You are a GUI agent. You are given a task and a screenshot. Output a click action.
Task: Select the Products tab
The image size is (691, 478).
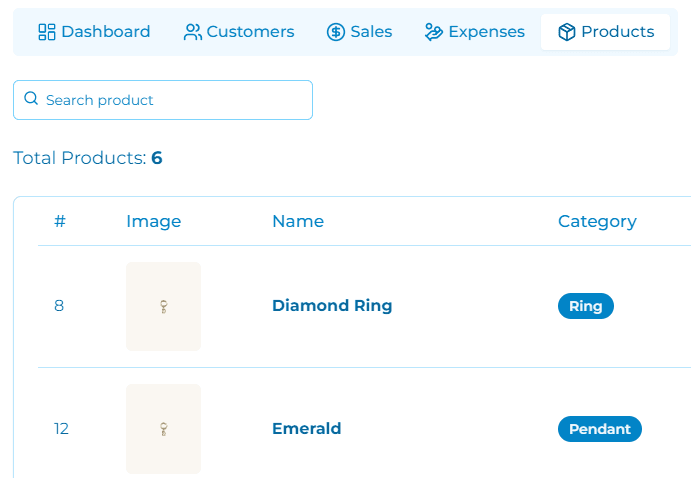[606, 32]
